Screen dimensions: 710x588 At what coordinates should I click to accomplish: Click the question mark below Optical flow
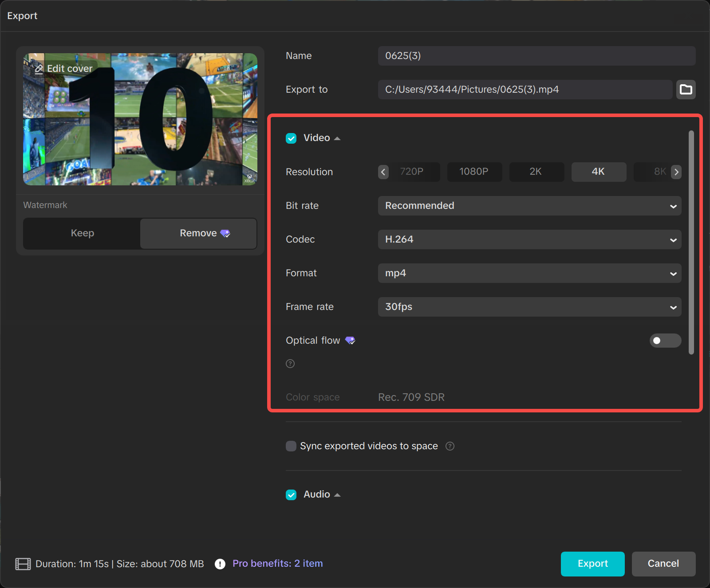click(x=290, y=364)
